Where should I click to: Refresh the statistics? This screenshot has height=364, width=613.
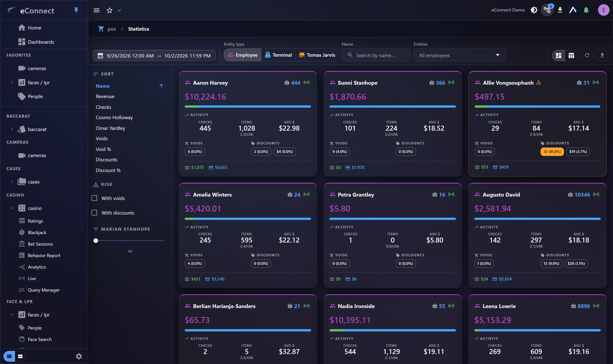coord(587,55)
